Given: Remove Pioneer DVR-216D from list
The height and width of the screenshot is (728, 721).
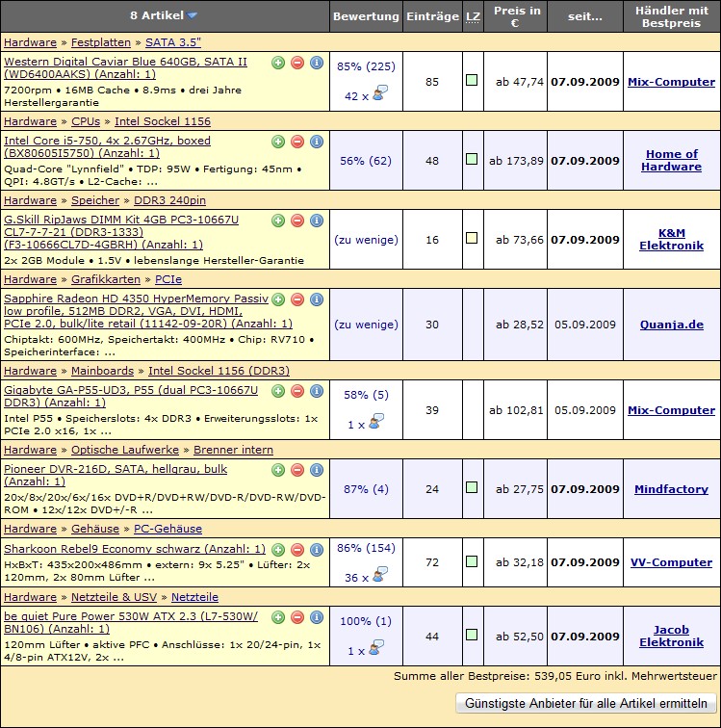Looking at the screenshot, I should [x=297, y=470].
